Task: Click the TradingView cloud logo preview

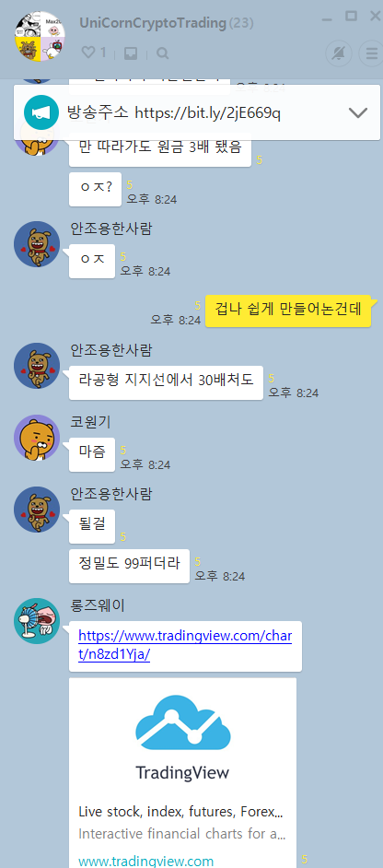Action: coord(182,721)
